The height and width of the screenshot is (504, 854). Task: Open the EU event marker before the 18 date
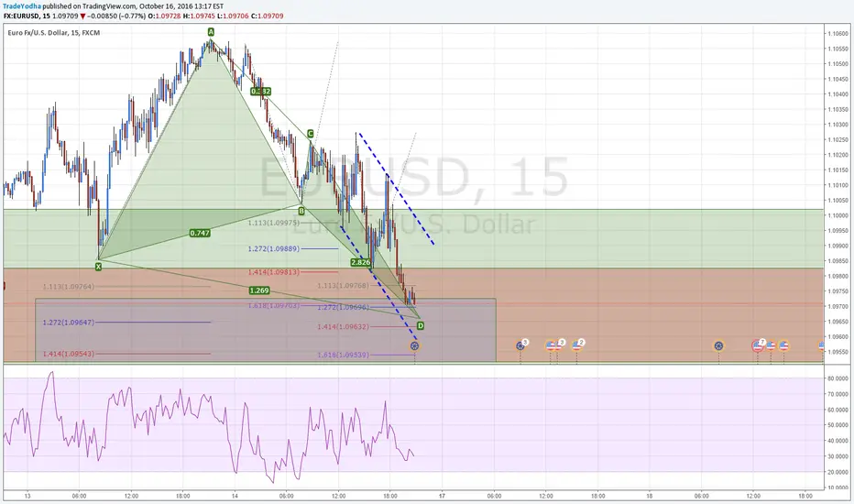pyautogui.click(x=718, y=345)
